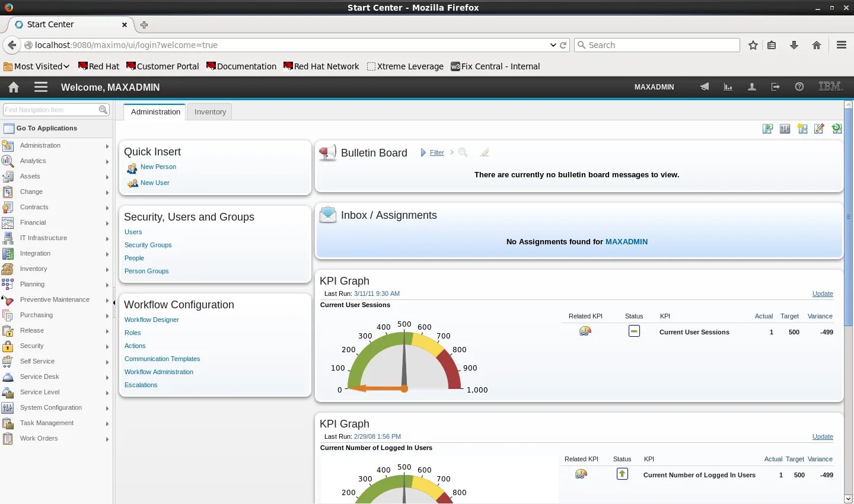This screenshot has width=854, height=504.
Task: Click the Modify Existing Template pencil icon
Action: [x=820, y=129]
